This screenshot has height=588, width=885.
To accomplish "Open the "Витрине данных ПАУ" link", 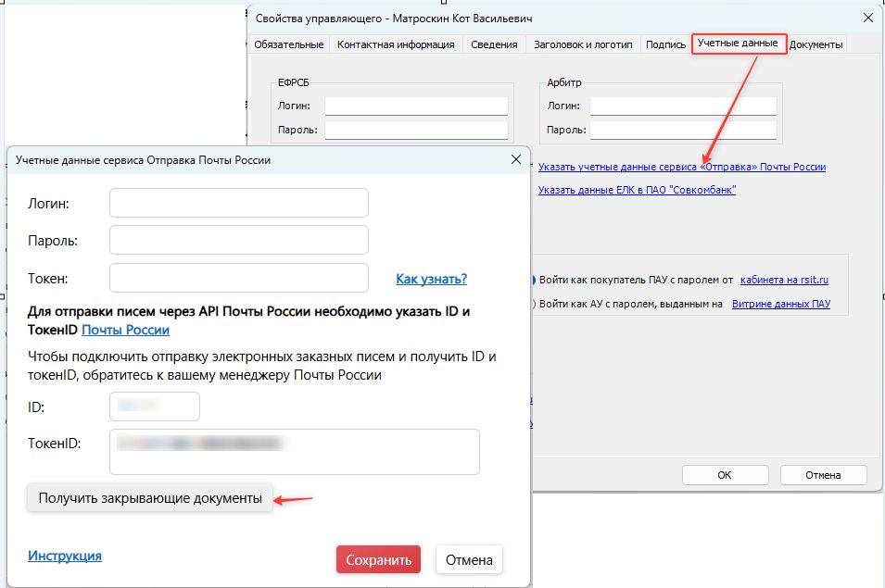I will tap(781, 304).
